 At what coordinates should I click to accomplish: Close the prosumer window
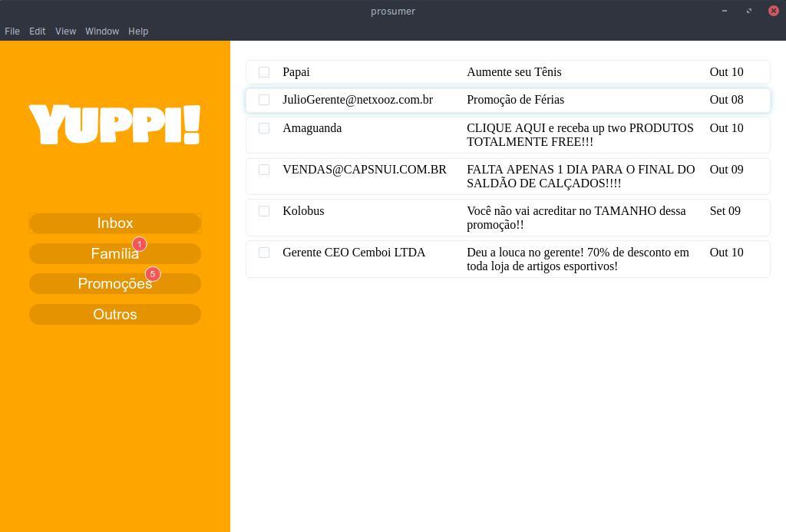774,11
